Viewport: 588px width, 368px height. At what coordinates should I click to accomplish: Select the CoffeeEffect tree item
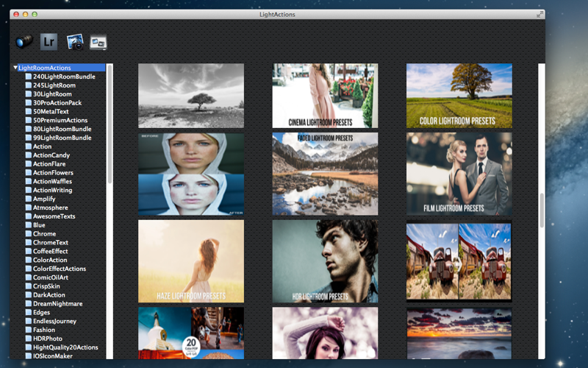pyautogui.click(x=50, y=251)
